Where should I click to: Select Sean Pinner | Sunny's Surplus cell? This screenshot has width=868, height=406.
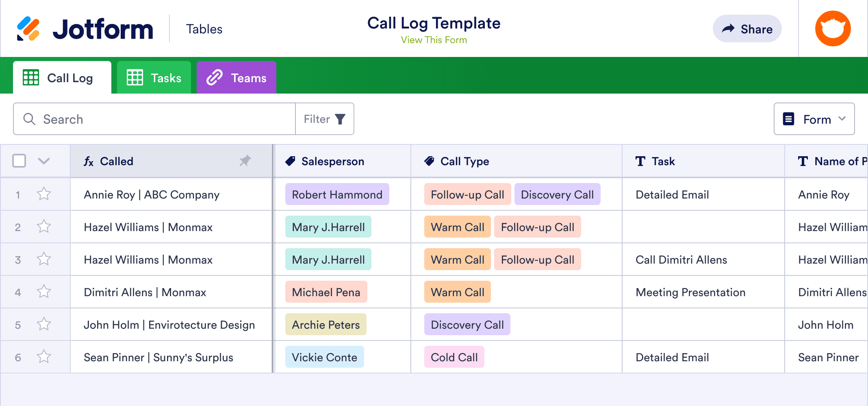[171, 357]
